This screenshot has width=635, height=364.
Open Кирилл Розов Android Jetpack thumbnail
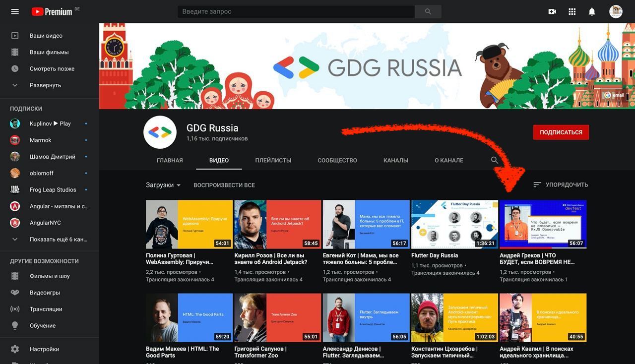(278, 224)
